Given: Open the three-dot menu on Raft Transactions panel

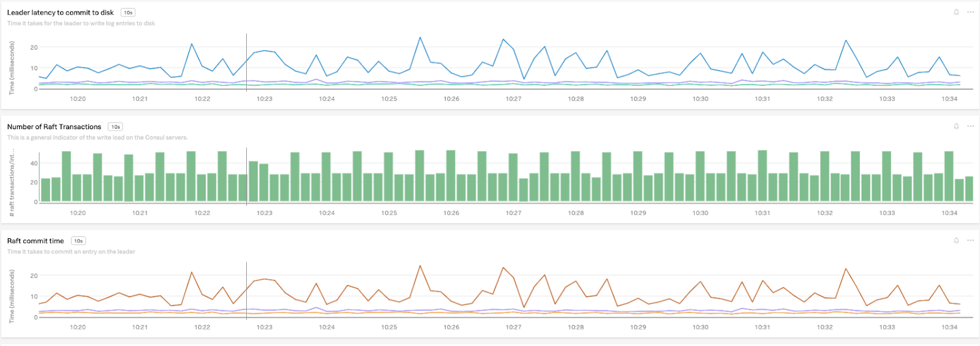Looking at the screenshot, I should point(970,126).
